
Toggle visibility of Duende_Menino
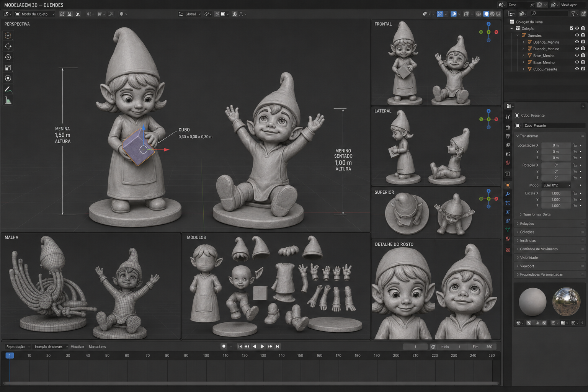tap(577, 49)
